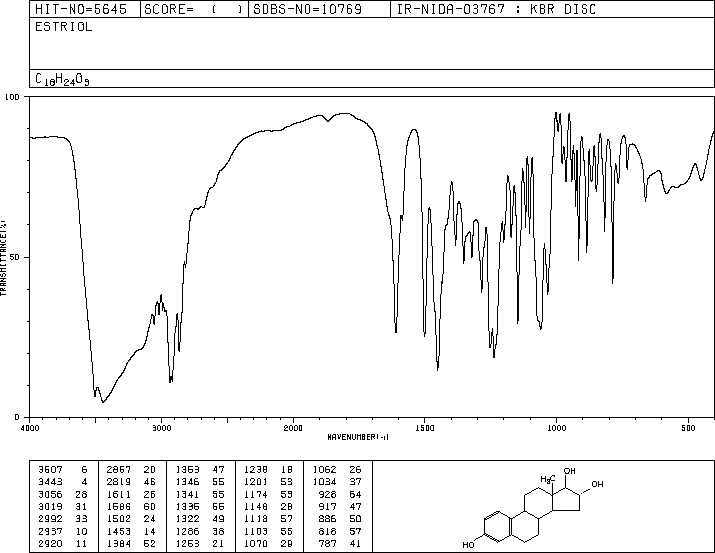Click the H3C methyl label on the structure
Screen dimensions: 715x553
pyautogui.click(x=547, y=479)
